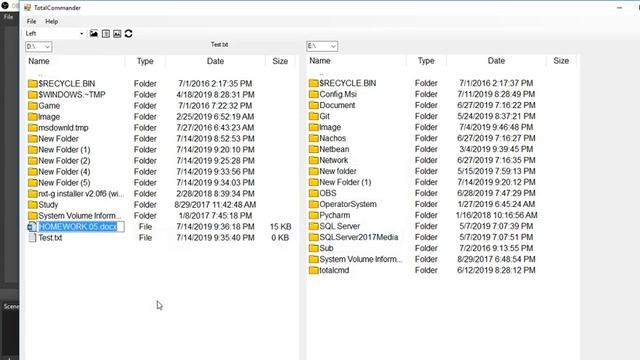Sort right panel by Size column
Screen dimensions: 640x360
coord(561,61)
